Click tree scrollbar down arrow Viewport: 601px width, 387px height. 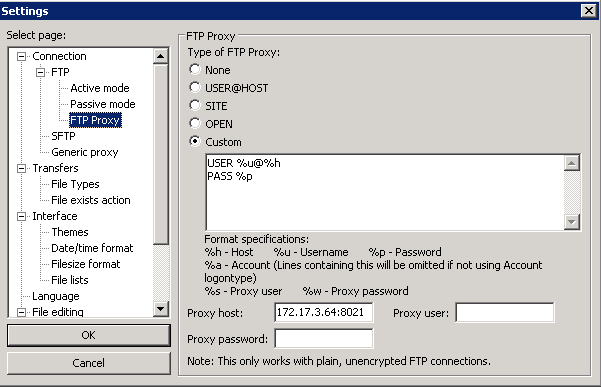[x=161, y=309]
